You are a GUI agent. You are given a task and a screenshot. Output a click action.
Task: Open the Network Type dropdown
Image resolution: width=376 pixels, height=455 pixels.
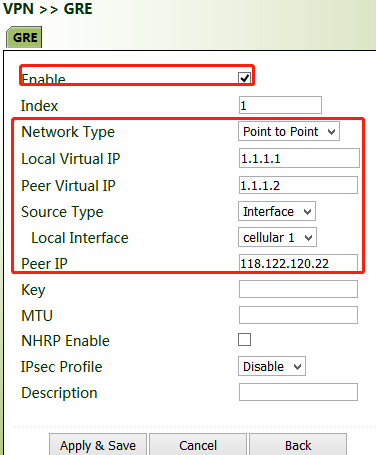click(289, 131)
